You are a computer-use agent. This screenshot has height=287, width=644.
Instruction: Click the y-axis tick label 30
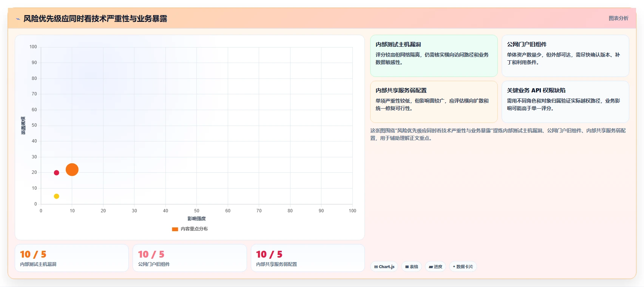point(34,157)
